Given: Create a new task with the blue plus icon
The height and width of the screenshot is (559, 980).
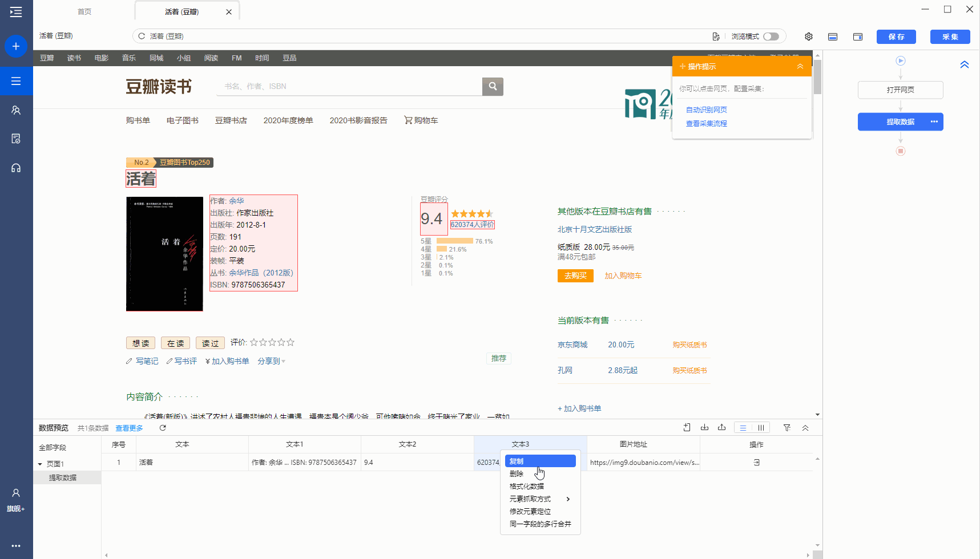Looking at the screenshot, I should point(16,46).
